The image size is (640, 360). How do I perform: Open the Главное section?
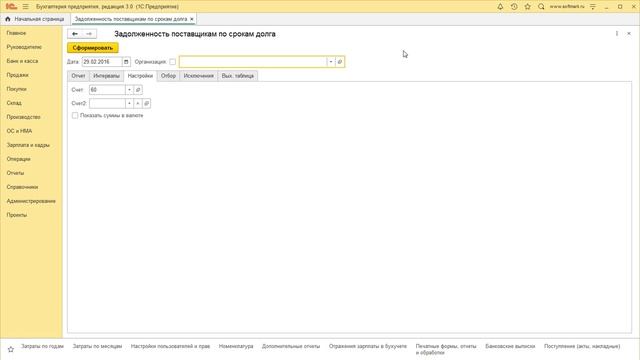coord(16,33)
